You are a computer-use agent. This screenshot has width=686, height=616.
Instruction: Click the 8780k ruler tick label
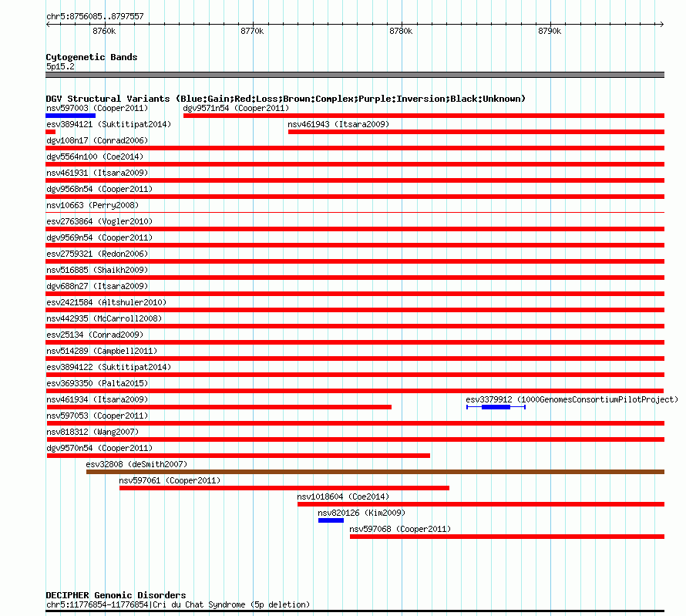coord(401,31)
